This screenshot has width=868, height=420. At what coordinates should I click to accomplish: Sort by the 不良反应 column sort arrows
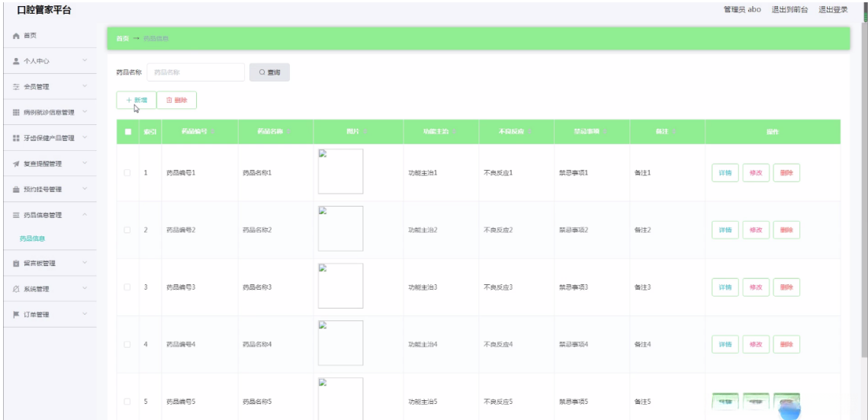point(529,132)
